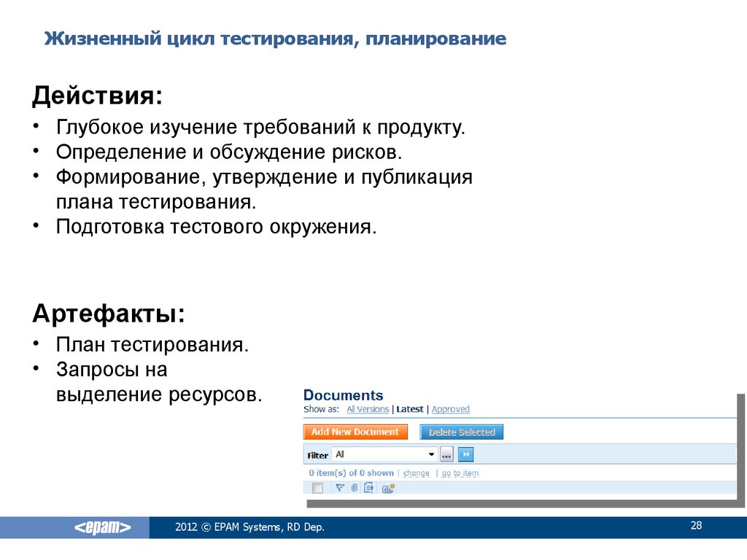Show only Approved documents
The height and width of the screenshot is (560, 747).
[x=450, y=409]
